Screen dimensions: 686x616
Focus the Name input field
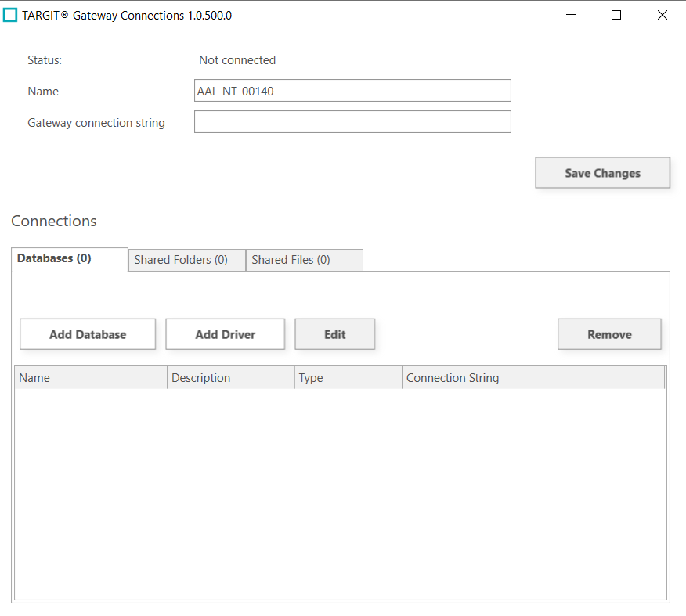pos(352,91)
